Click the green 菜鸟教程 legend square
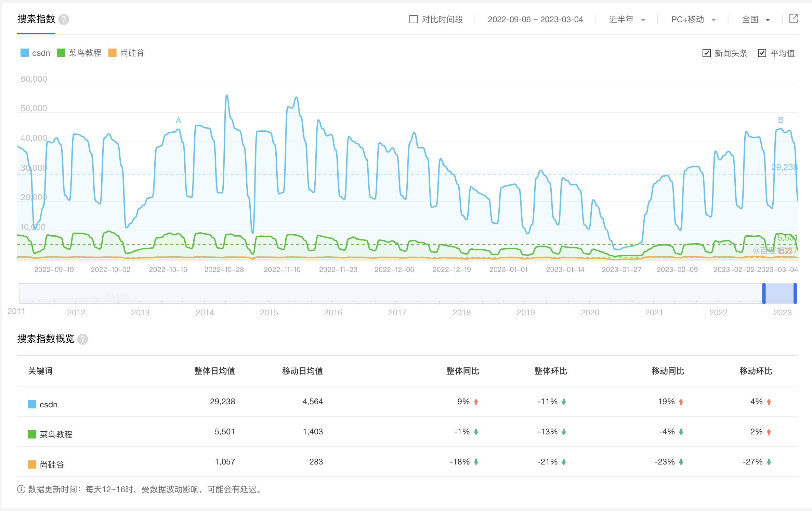Image resolution: width=812 pixels, height=511 pixels. click(61, 53)
